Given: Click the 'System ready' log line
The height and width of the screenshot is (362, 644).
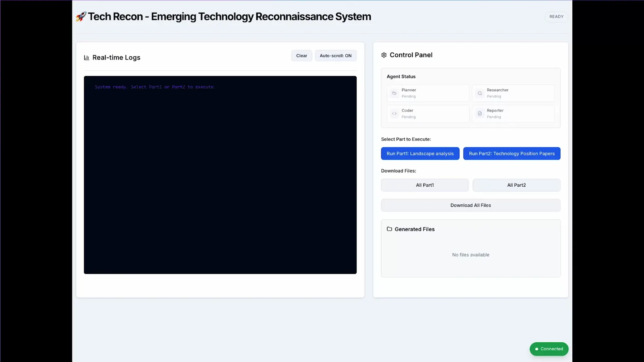Looking at the screenshot, I should [155, 87].
